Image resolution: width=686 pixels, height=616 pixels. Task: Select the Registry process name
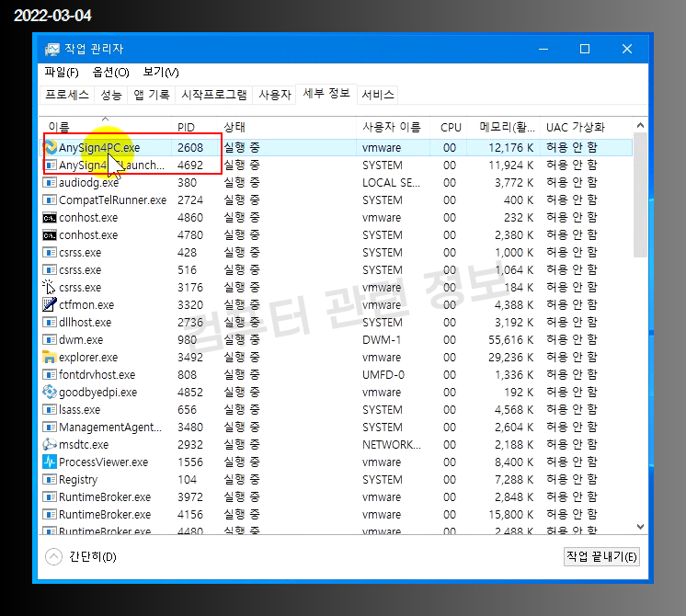coord(78,480)
